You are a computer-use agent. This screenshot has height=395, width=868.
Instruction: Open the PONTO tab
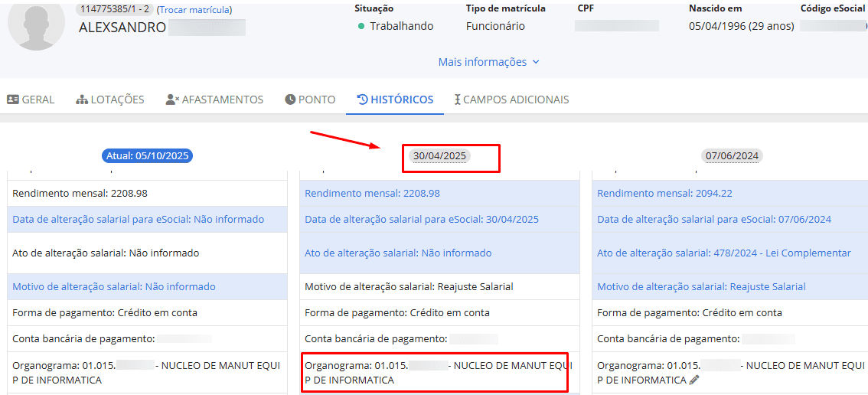click(310, 100)
